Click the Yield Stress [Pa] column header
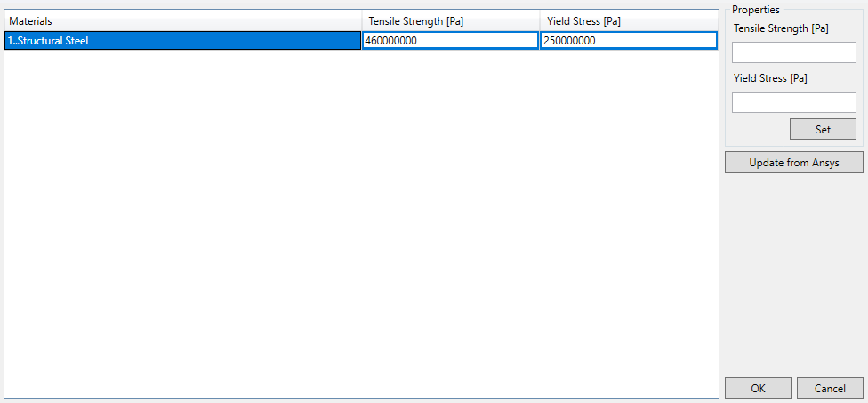 click(628, 20)
